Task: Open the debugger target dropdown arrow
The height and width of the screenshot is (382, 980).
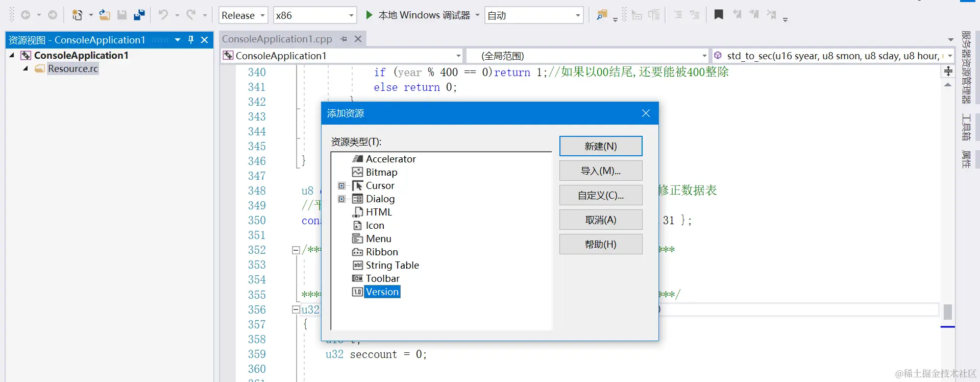Action: 478,15
